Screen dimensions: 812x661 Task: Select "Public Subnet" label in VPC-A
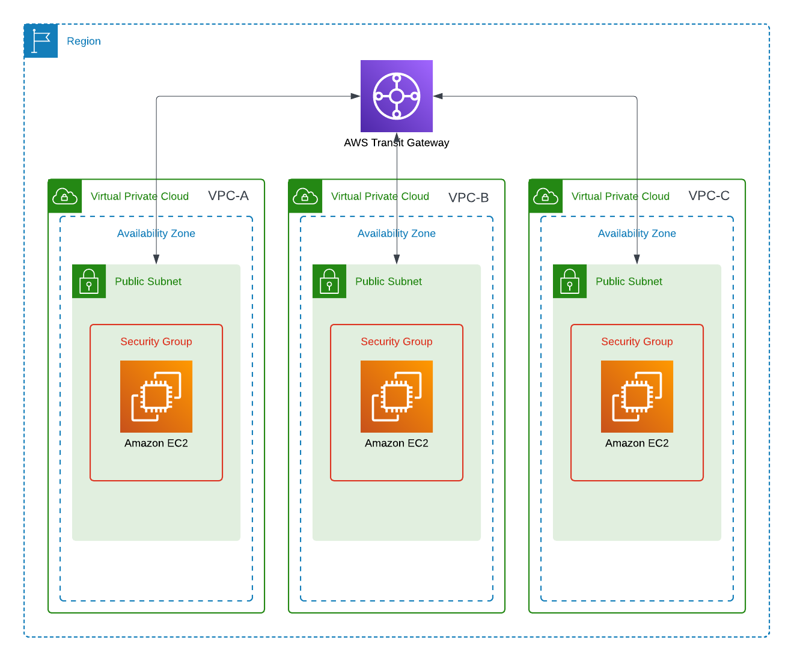(148, 281)
